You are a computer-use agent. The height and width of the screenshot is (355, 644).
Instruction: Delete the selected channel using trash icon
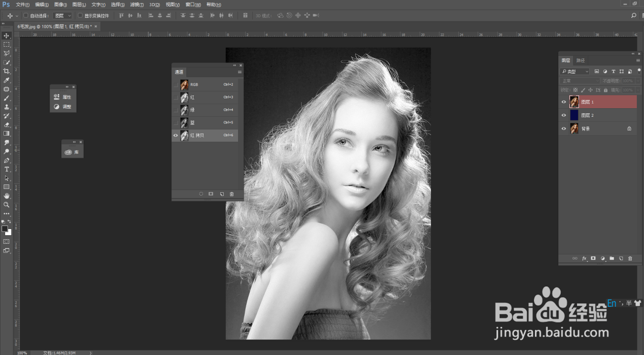(x=232, y=194)
